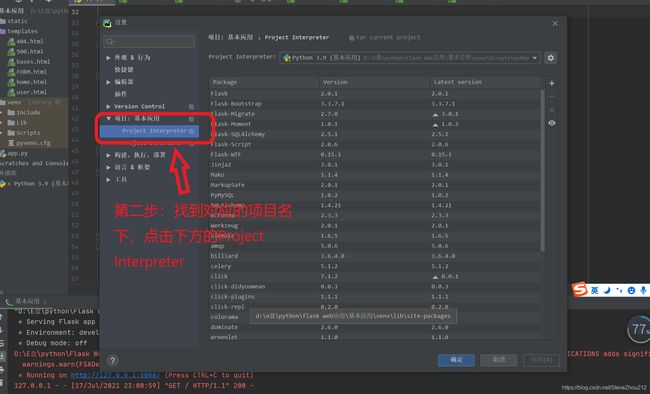Image resolution: width=650 pixels, height=394 pixels.
Task: Expand the Version Control settings group
Action: point(108,107)
